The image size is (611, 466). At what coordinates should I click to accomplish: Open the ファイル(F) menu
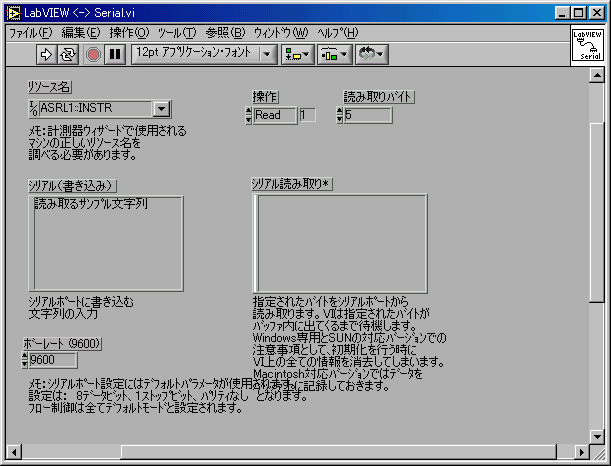[x=30, y=33]
